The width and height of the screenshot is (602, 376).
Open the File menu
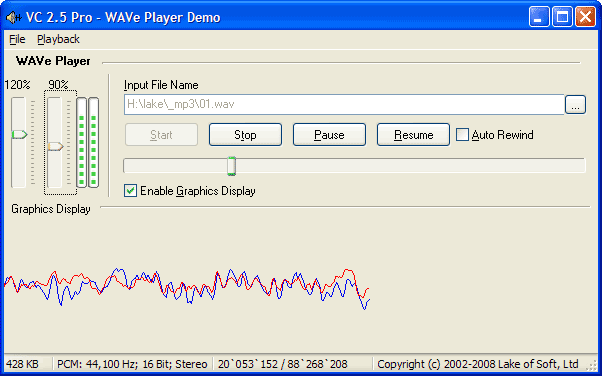pos(17,39)
